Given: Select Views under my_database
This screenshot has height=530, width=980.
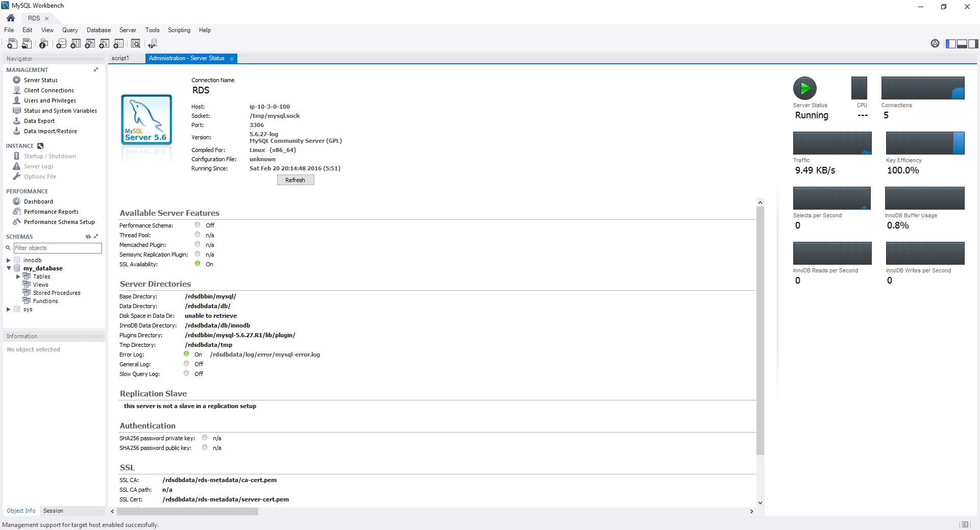Looking at the screenshot, I should (41, 285).
